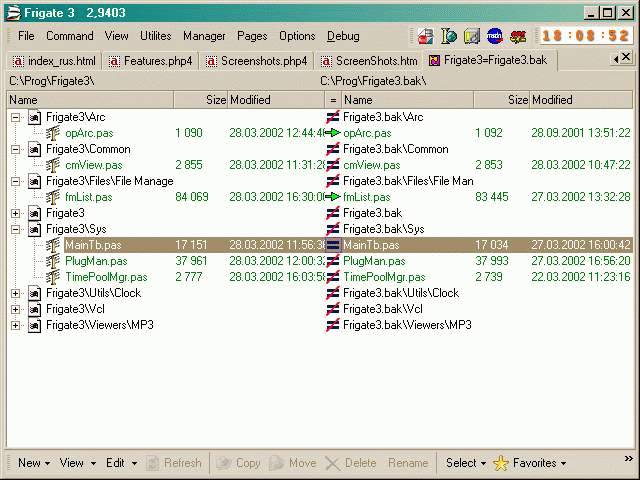Click the Copy button

238,463
